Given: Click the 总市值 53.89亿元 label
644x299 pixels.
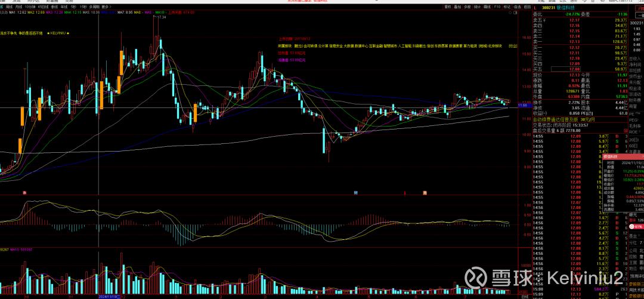Looking at the screenshot, I should 292,54.
